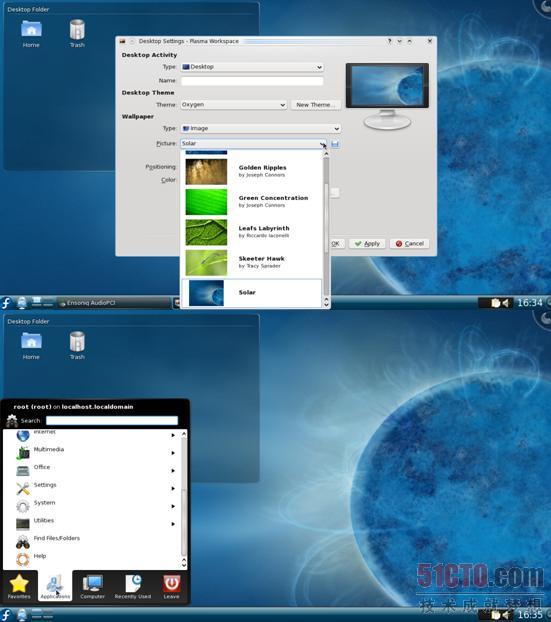551x622 pixels.
Task: Select the Applications tab
Action: pyautogui.click(x=55, y=586)
